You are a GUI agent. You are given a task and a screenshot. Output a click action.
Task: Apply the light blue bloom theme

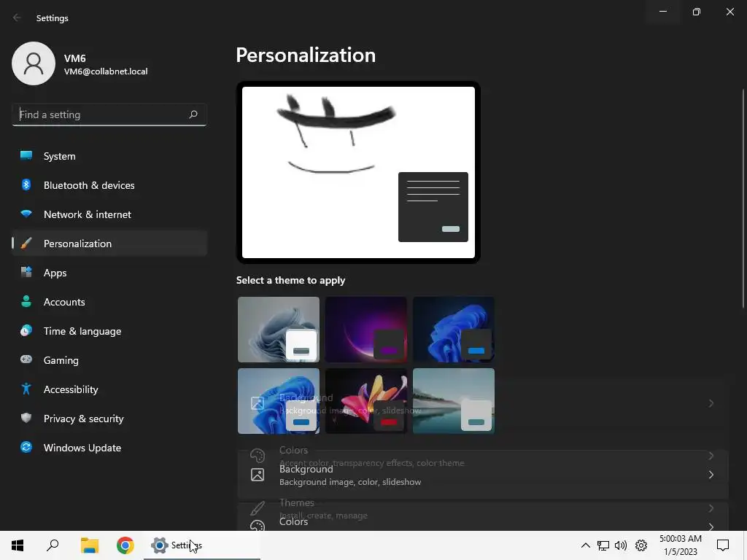(279, 401)
